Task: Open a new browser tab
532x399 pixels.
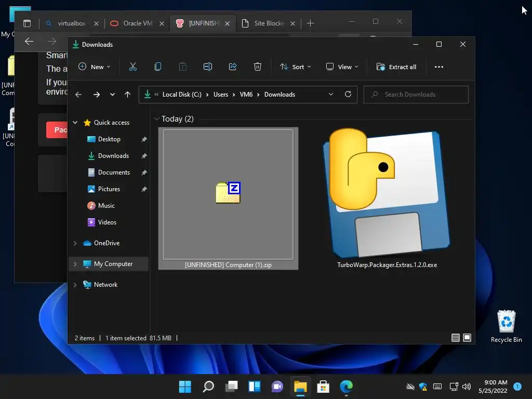Action: pos(311,23)
